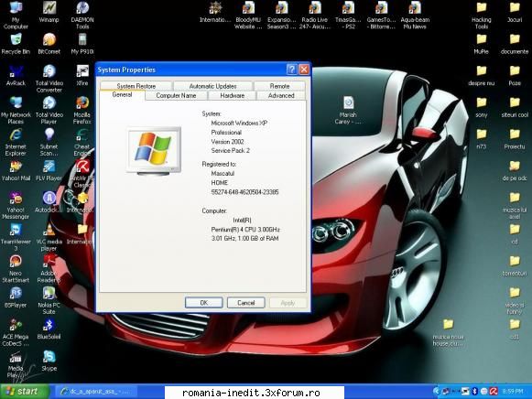Open the Hacking Tools folder
Image resolution: width=532 pixels, height=399 pixels.
[481, 15]
